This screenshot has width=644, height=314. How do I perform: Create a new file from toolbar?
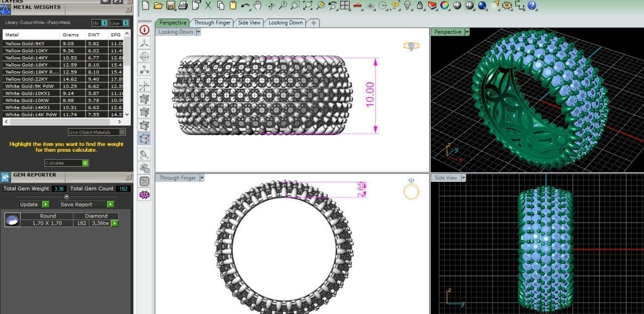[145, 6]
